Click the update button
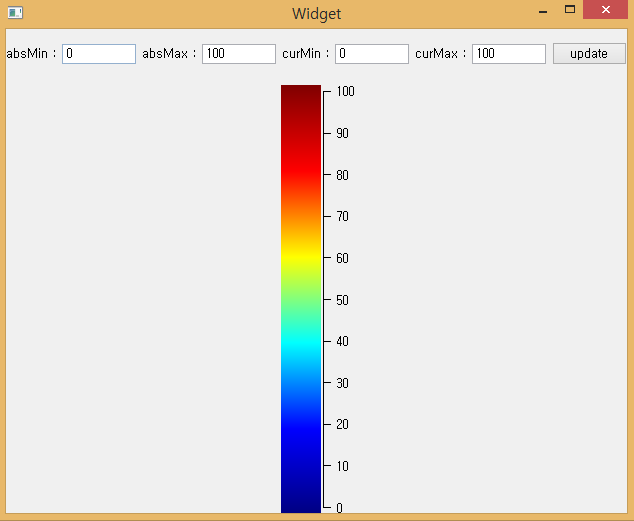The image size is (634, 521). coord(589,54)
